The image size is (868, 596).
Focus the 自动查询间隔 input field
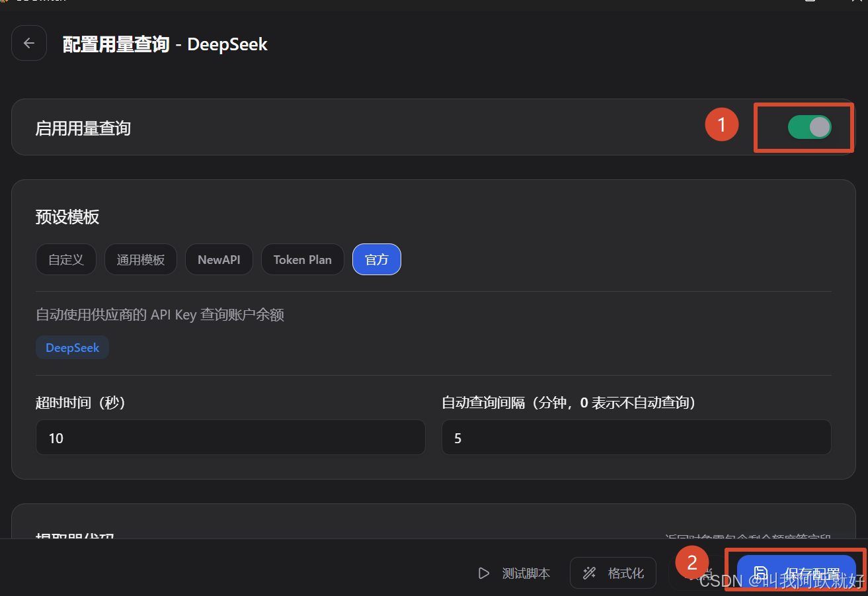[x=637, y=437]
